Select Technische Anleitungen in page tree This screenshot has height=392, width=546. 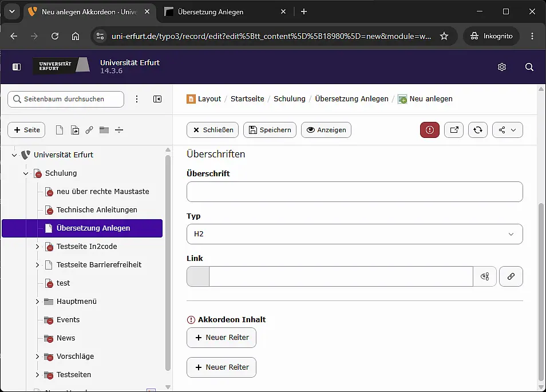(97, 210)
